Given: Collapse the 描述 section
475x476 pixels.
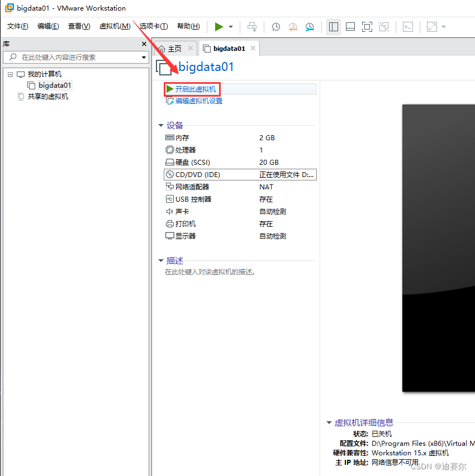Looking at the screenshot, I should tap(161, 260).
